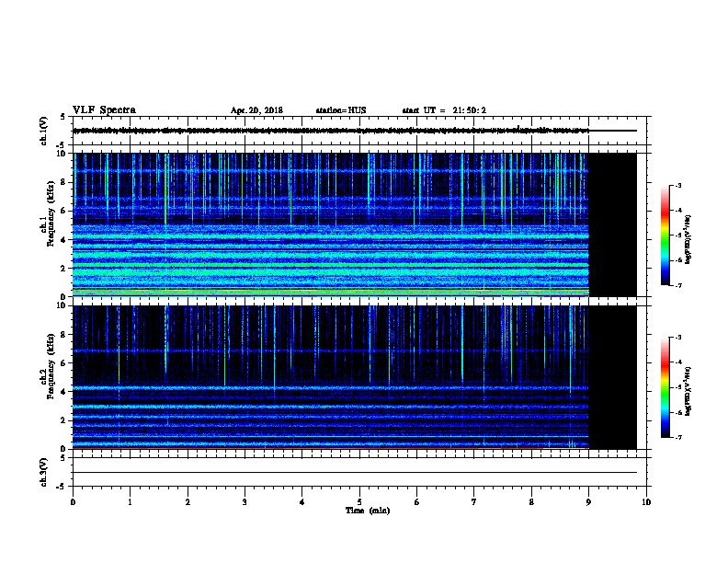This screenshot has width=728, height=563.
Task: Click the "4" kHz tick on ch.1 spectrogram
Action: pyautogui.click(x=64, y=240)
